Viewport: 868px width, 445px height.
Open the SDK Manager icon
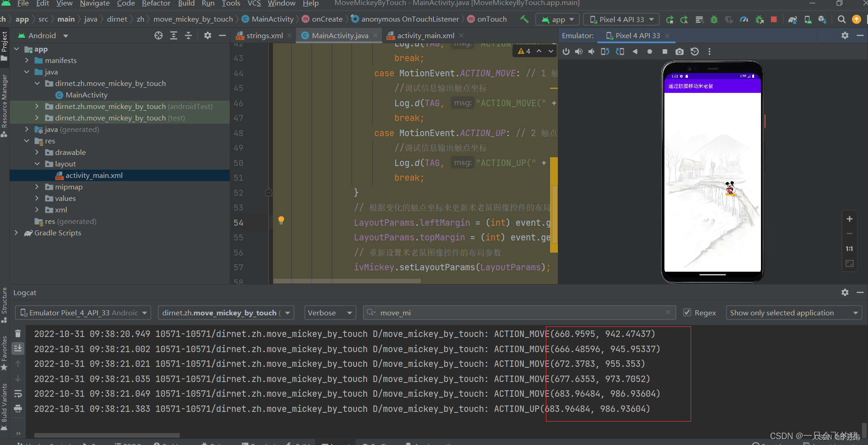(823, 19)
